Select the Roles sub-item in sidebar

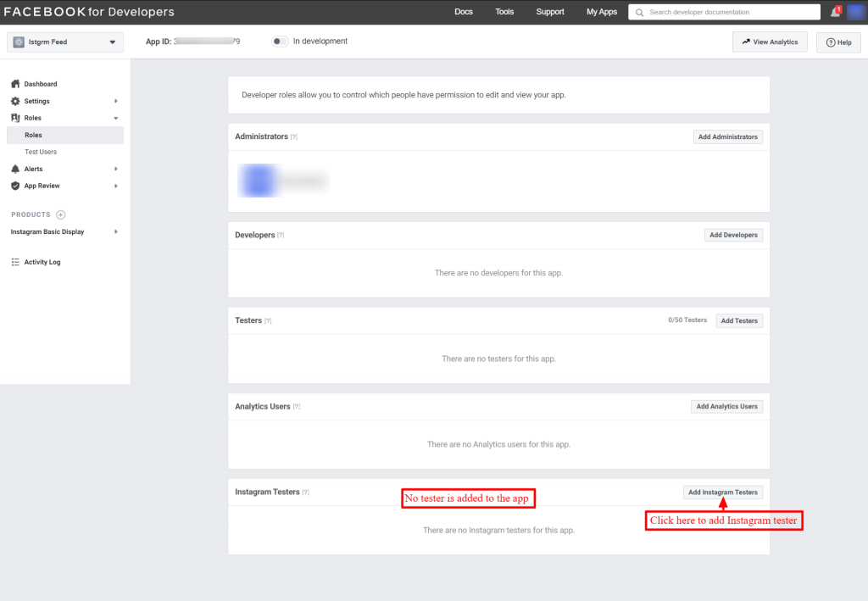[65, 135]
